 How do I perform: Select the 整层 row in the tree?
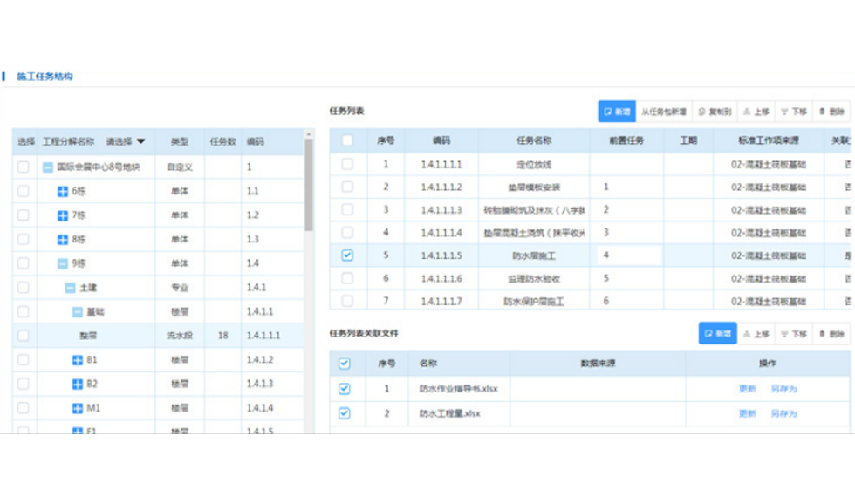pos(158,336)
